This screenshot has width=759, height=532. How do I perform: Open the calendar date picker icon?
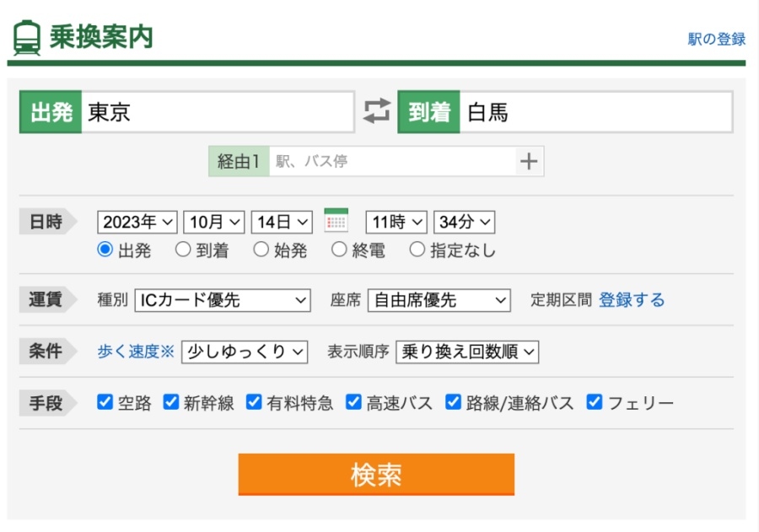(x=337, y=221)
